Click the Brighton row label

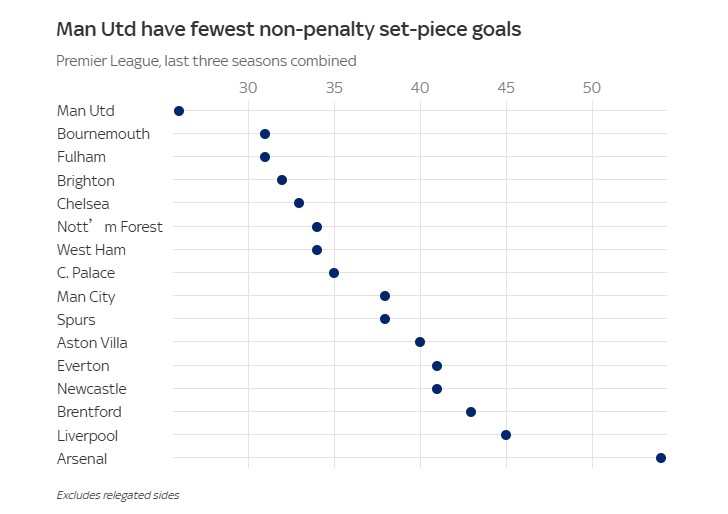pyautogui.click(x=86, y=181)
